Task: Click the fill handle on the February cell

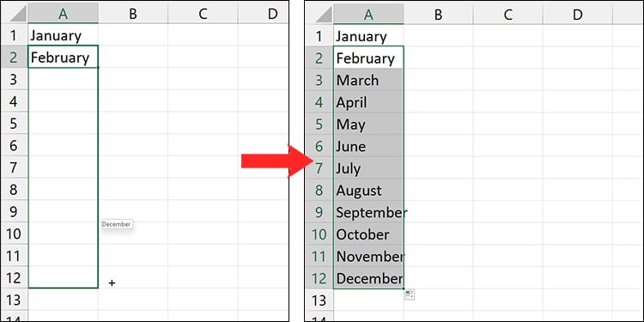Action: 98,67
